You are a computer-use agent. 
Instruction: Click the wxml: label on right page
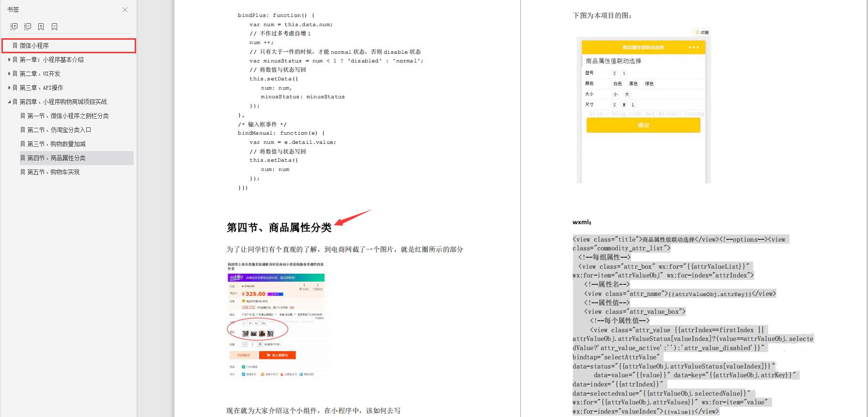point(582,222)
